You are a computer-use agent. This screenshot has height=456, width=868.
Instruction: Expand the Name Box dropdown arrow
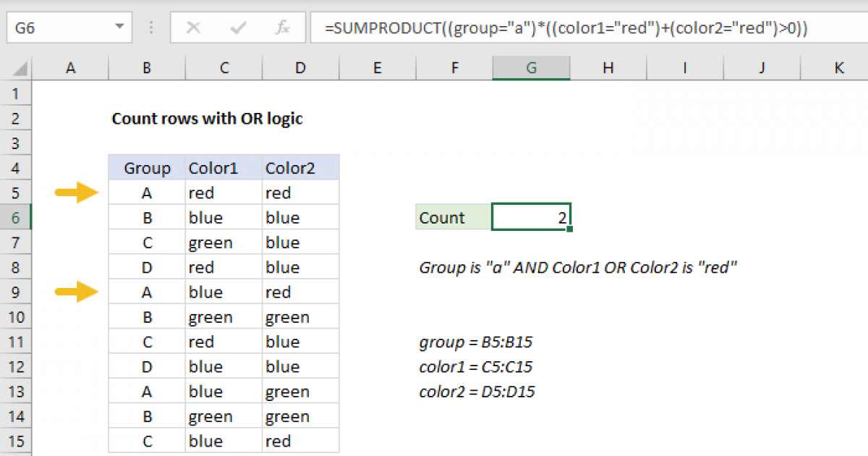pos(119,28)
